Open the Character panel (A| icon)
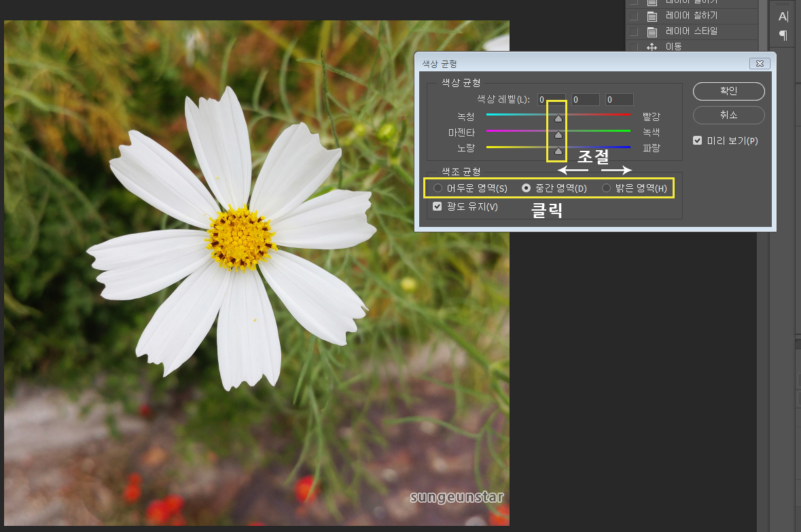 (x=783, y=16)
